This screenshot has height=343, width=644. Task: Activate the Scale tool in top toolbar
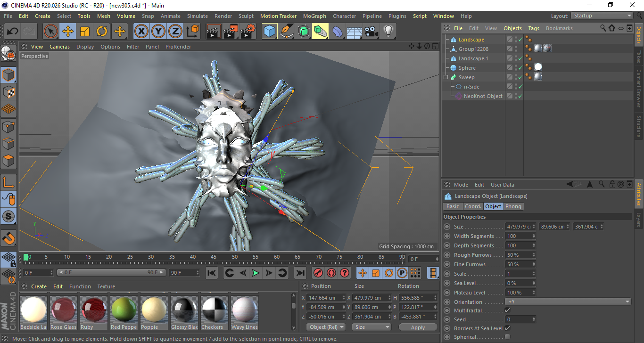tap(85, 32)
